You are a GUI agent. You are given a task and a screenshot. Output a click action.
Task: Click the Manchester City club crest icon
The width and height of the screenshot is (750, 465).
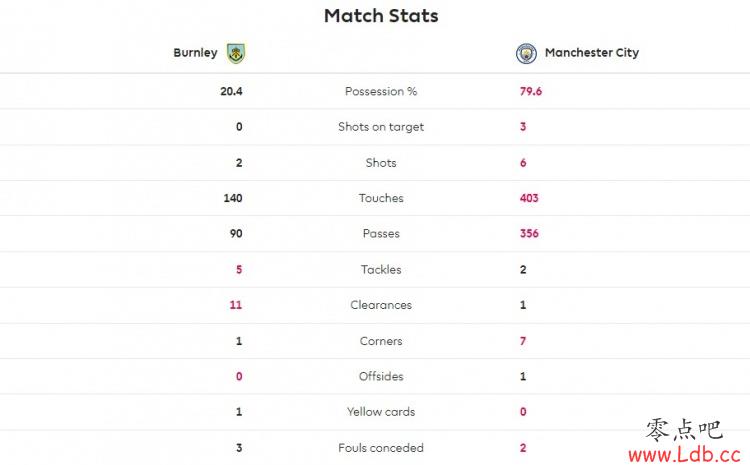tap(526, 53)
